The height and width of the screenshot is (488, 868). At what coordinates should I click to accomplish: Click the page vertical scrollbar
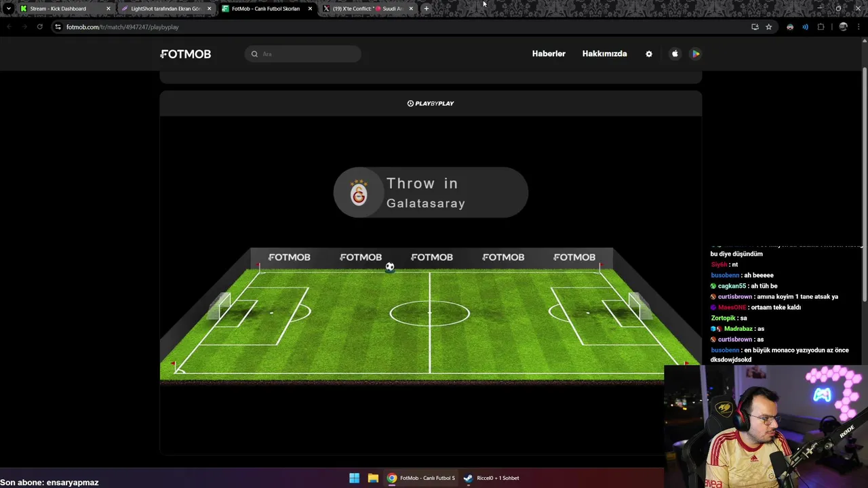click(865, 183)
